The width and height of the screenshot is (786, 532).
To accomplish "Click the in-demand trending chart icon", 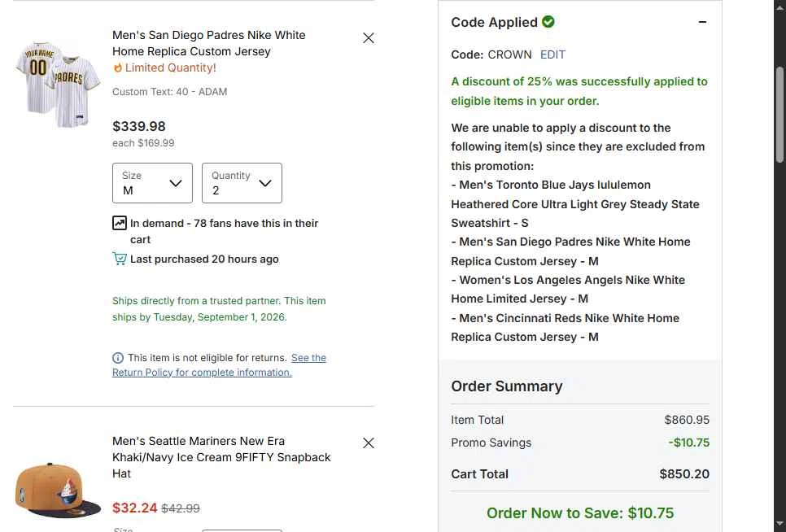I will 120,223.
